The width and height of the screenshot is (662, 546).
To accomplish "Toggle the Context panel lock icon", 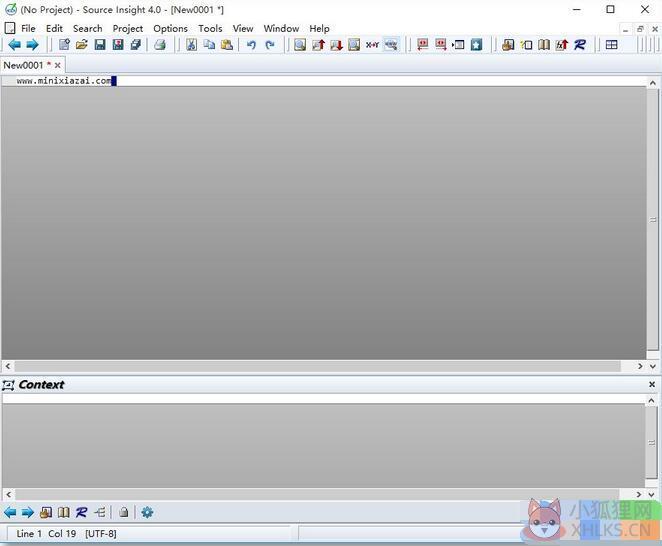I will (123, 513).
